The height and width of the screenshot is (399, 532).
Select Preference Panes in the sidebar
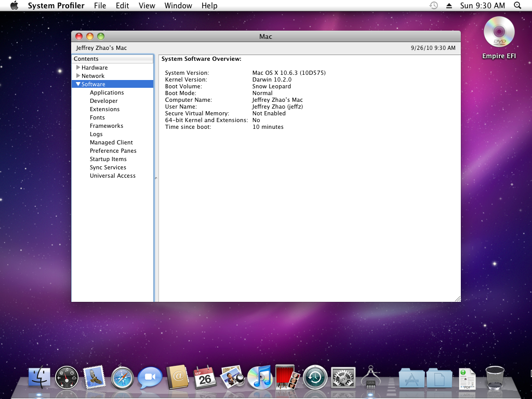(x=113, y=151)
